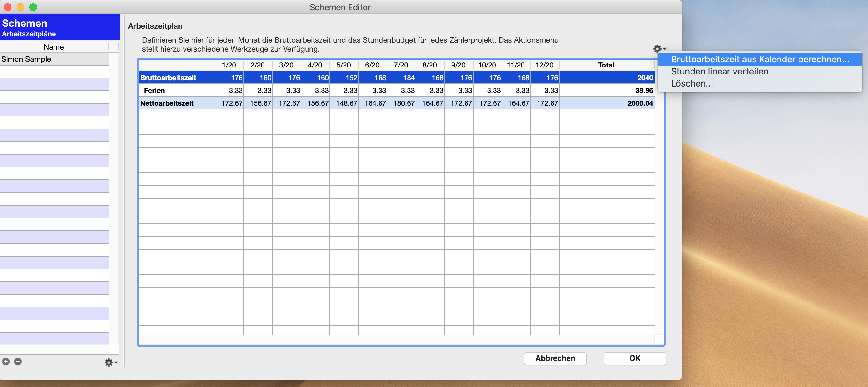Click the 7/20 column header

pyautogui.click(x=401, y=65)
